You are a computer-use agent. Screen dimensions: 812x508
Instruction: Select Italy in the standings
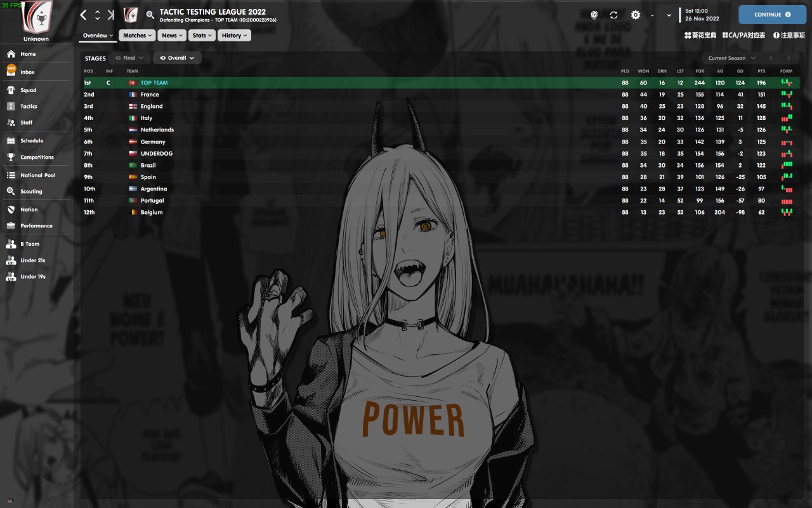tap(147, 118)
